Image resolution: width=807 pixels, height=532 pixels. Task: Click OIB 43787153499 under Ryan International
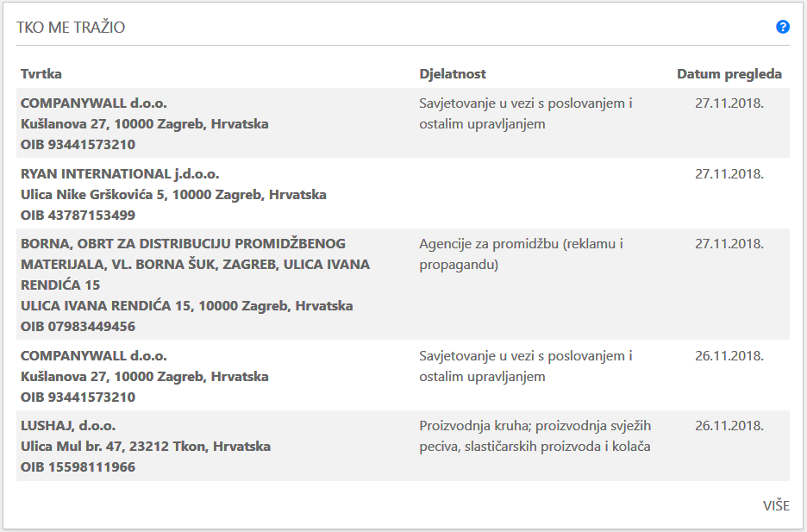(78, 215)
